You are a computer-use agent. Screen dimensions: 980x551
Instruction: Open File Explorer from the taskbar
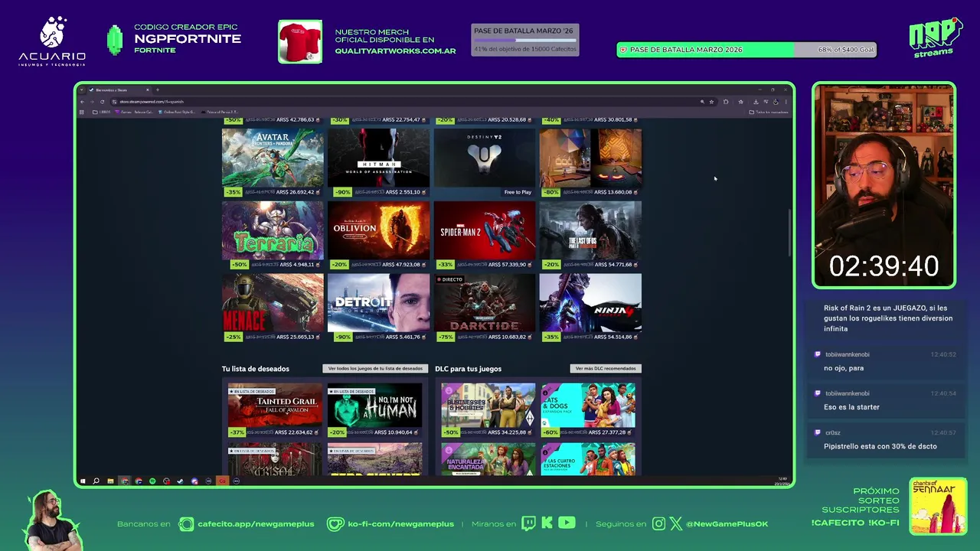tap(110, 481)
